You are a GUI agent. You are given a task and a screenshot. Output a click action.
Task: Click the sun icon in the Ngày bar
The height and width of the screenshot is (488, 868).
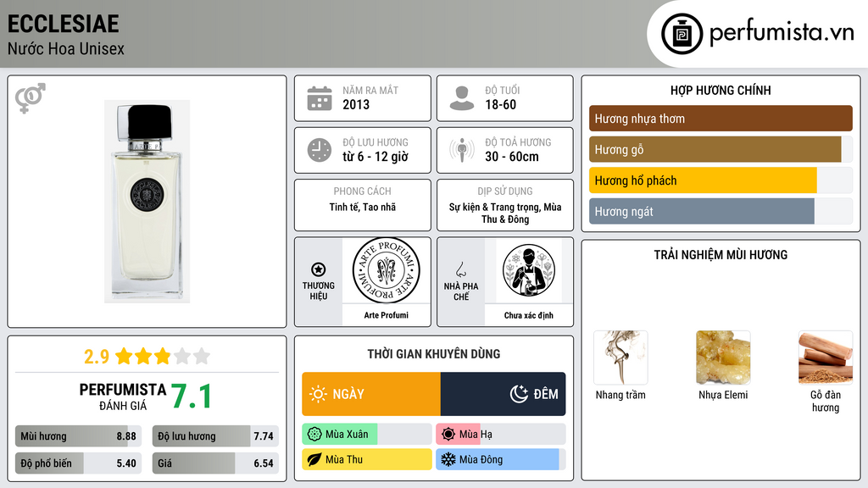319,394
